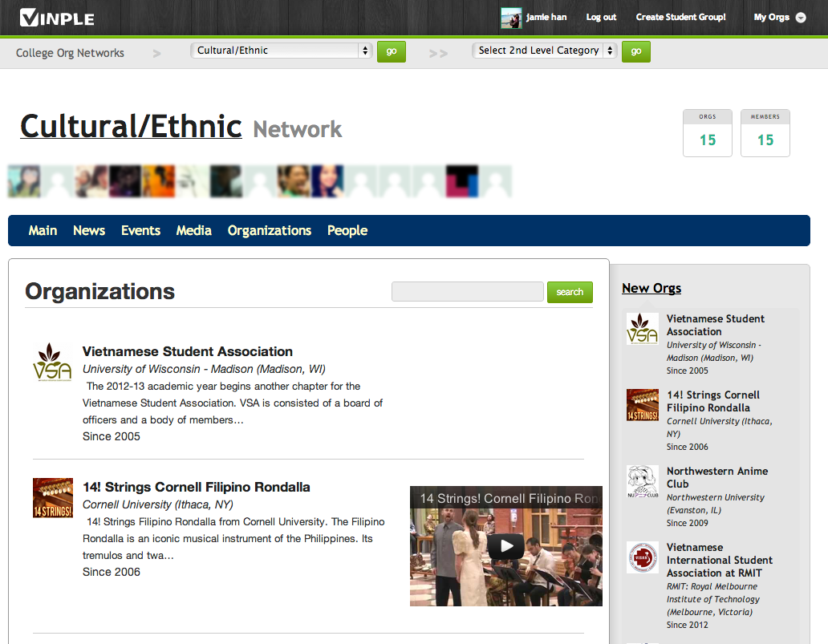The height and width of the screenshot is (644, 828).
Task: Click the Organizations section heading
Action: pos(99,291)
